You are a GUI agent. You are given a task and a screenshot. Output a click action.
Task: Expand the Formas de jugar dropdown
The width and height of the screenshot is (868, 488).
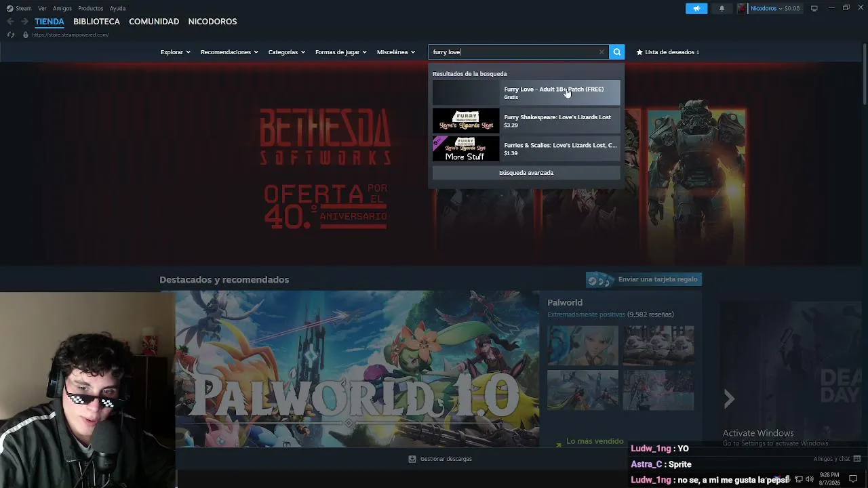pos(340,52)
